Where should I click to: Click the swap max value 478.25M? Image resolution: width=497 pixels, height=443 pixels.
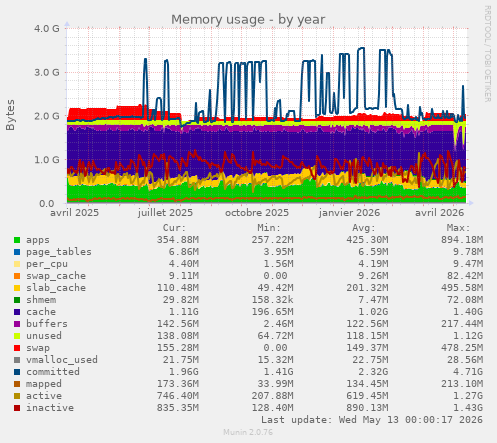pyautogui.click(x=462, y=348)
